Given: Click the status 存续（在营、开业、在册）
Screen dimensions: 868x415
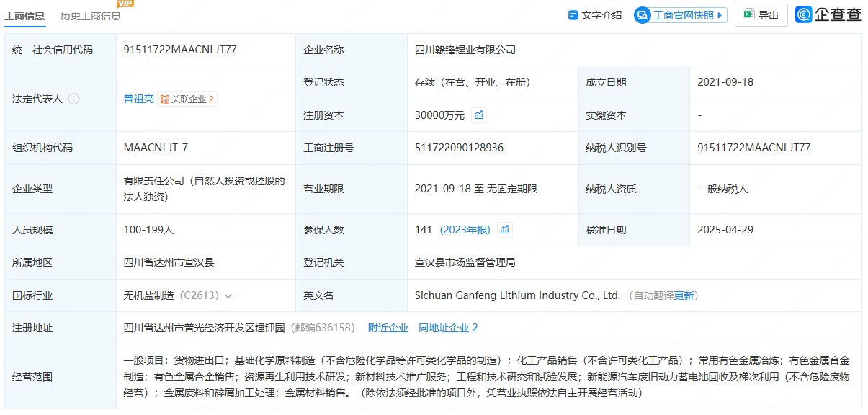Looking at the screenshot, I should [472, 82].
